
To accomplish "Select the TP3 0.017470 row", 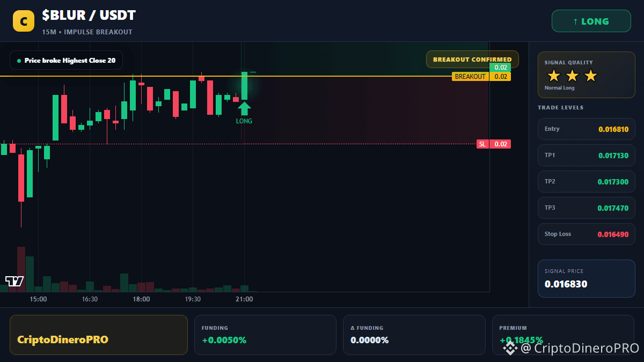I will (586, 208).
